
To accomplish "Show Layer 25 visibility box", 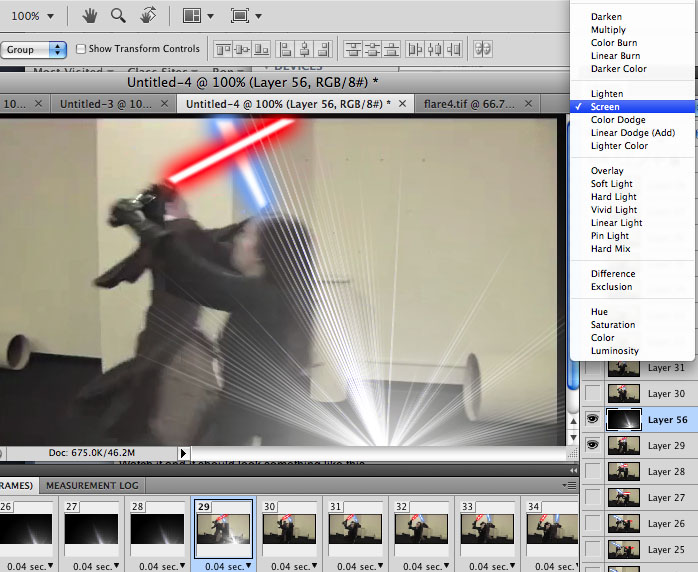I will (x=592, y=549).
